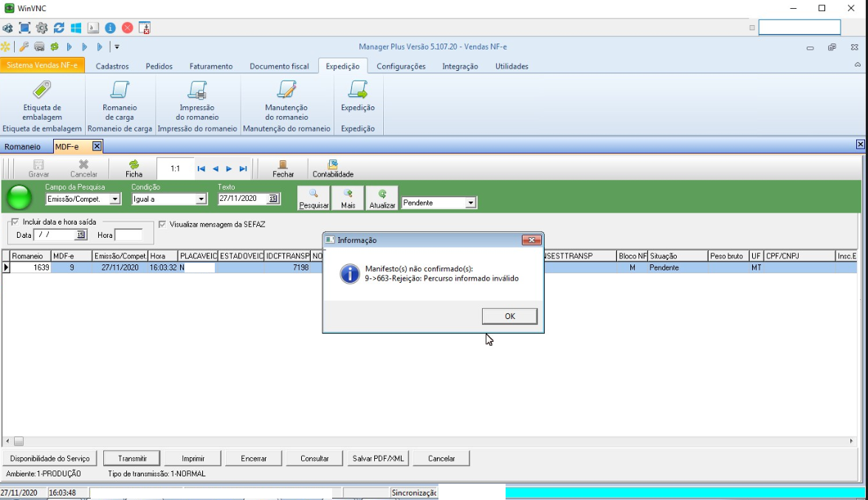Open the Ficha toolbar icon
Screen dimensions: 868x500
(134, 168)
